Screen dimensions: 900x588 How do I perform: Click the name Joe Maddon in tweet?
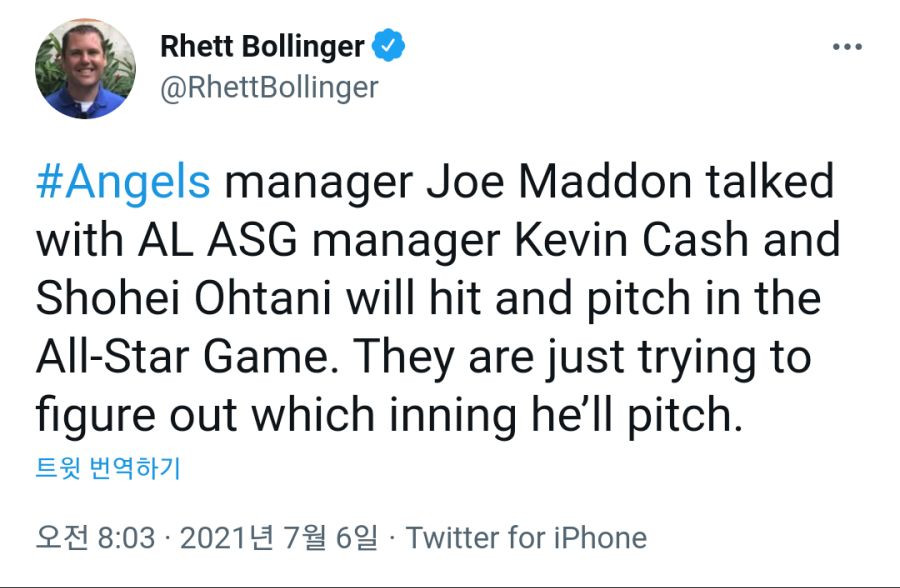tap(558, 181)
